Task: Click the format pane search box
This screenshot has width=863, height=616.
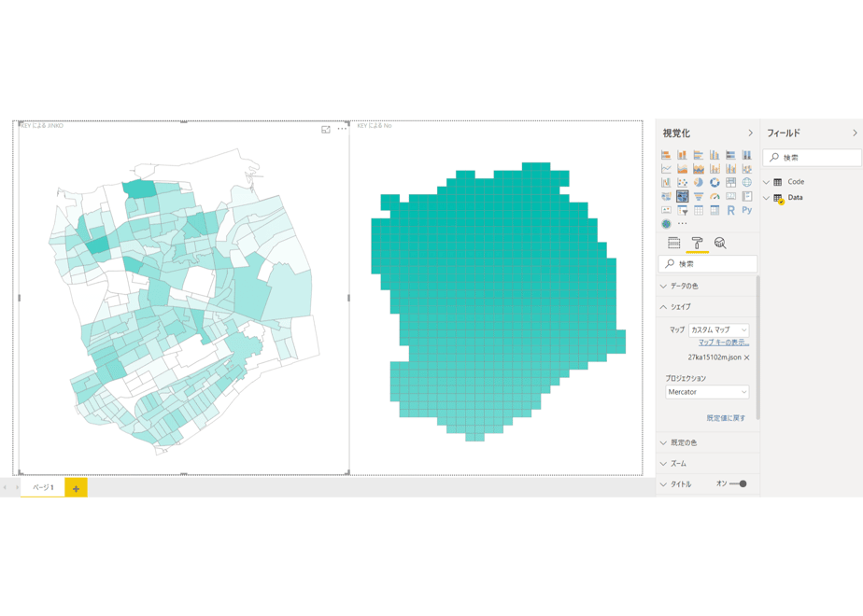Action: (708, 264)
